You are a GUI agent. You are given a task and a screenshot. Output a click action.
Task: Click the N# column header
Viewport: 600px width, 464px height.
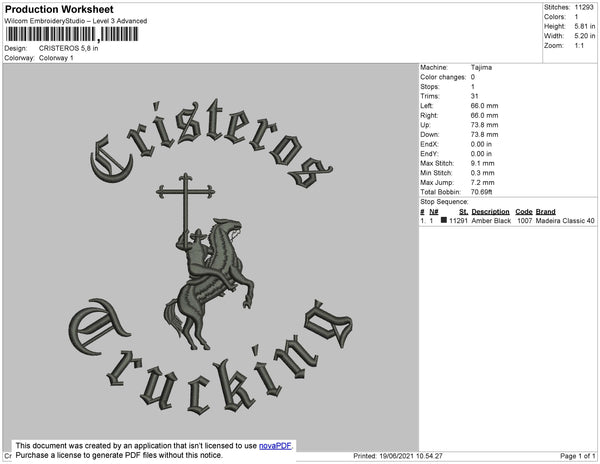(x=434, y=212)
